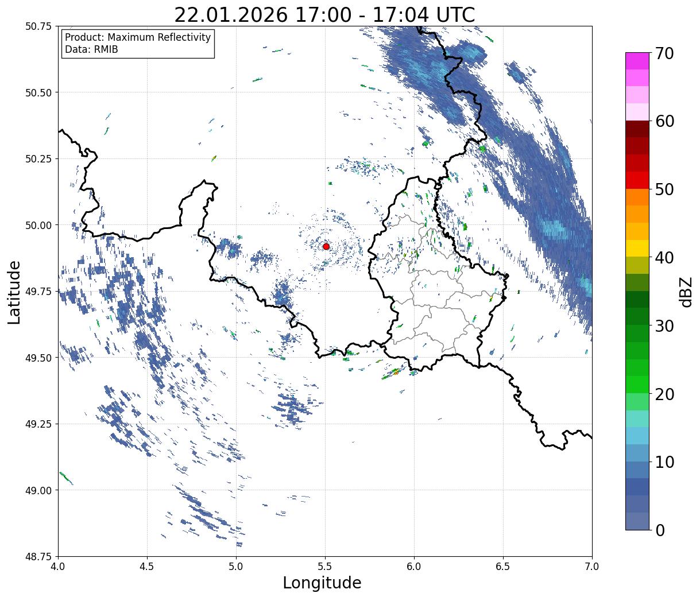
Task: Click the colorbar tick label 70
Action: pyautogui.click(x=664, y=53)
